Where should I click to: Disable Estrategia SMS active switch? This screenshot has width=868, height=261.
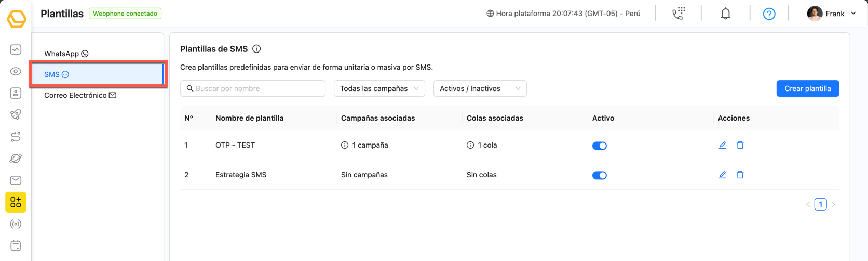click(599, 175)
